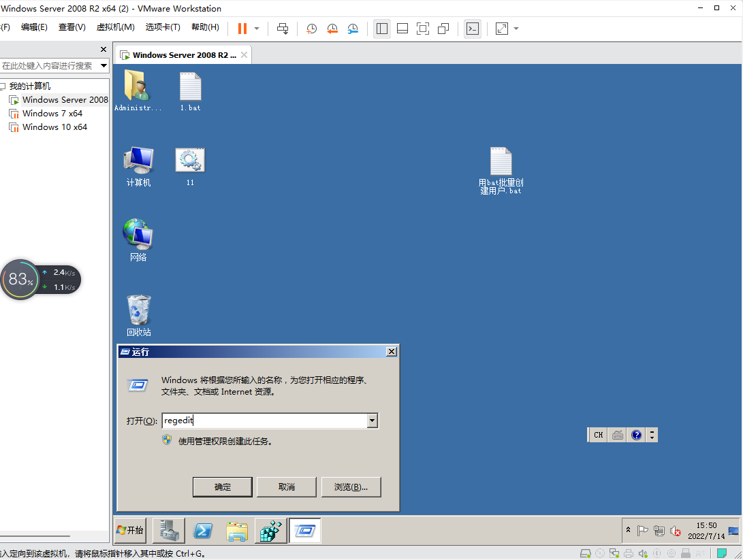
Task: Click the 浏览(B)... button
Action: pos(351,487)
